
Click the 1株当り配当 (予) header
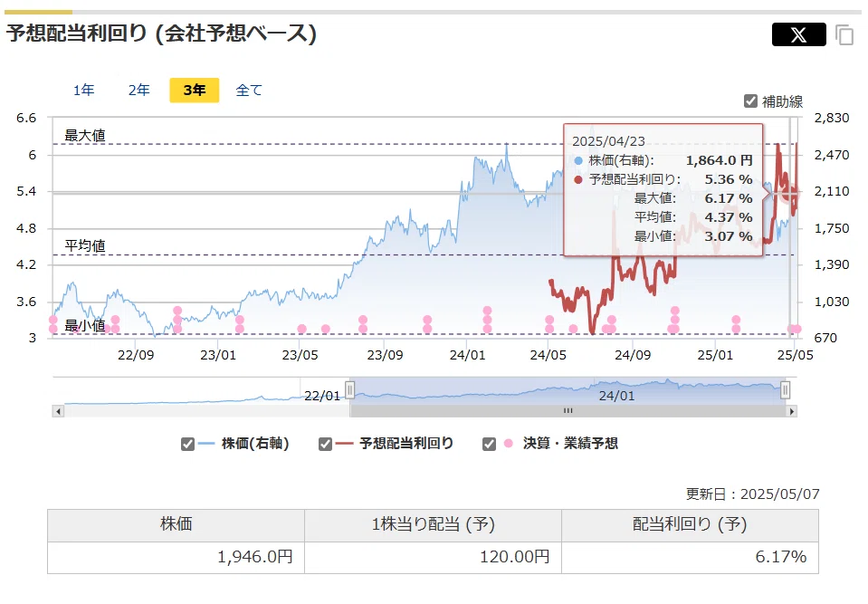(433, 525)
